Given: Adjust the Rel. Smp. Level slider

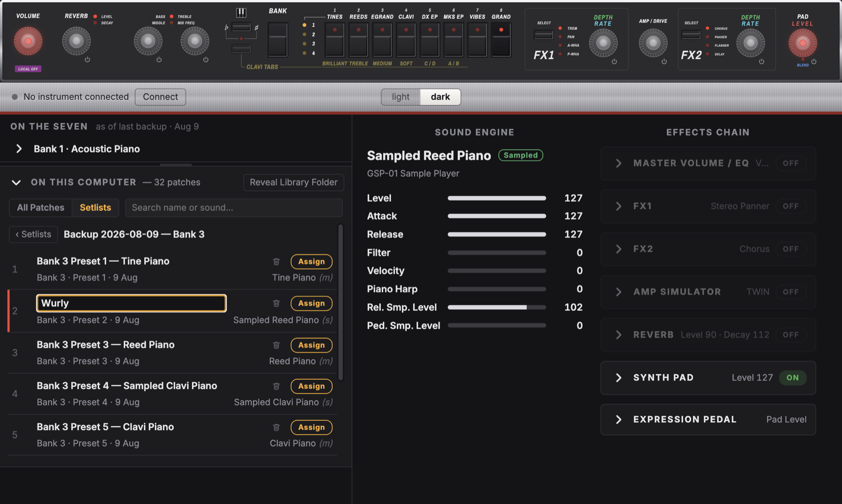Looking at the screenshot, I should click(497, 307).
